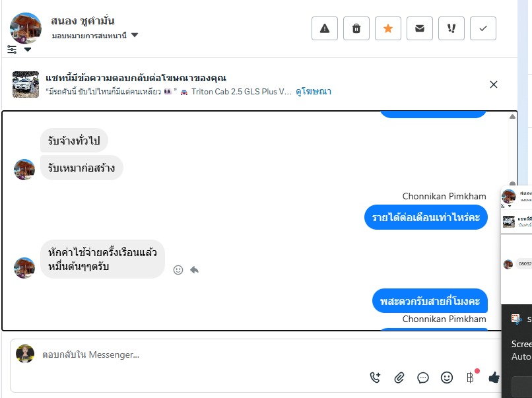Open saved replies speech bubble icon
532x398 pixels.
pyautogui.click(x=423, y=378)
